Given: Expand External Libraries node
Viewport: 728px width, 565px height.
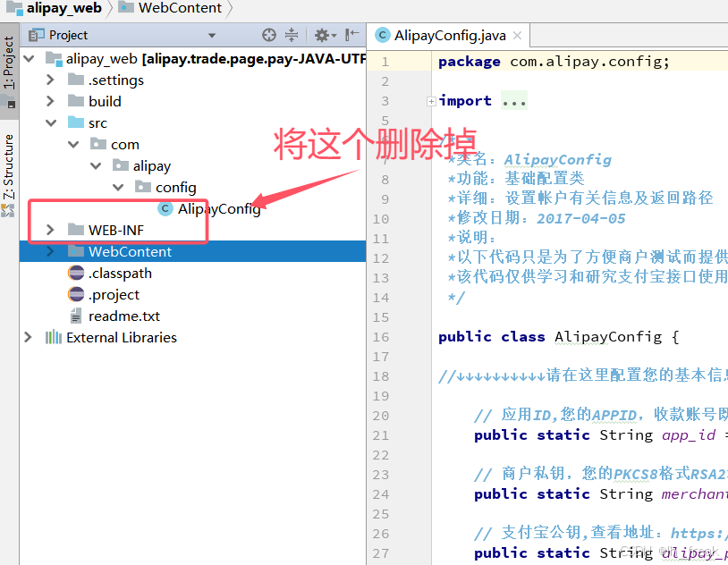Looking at the screenshot, I should pyautogui.click(x=29, y=337).
